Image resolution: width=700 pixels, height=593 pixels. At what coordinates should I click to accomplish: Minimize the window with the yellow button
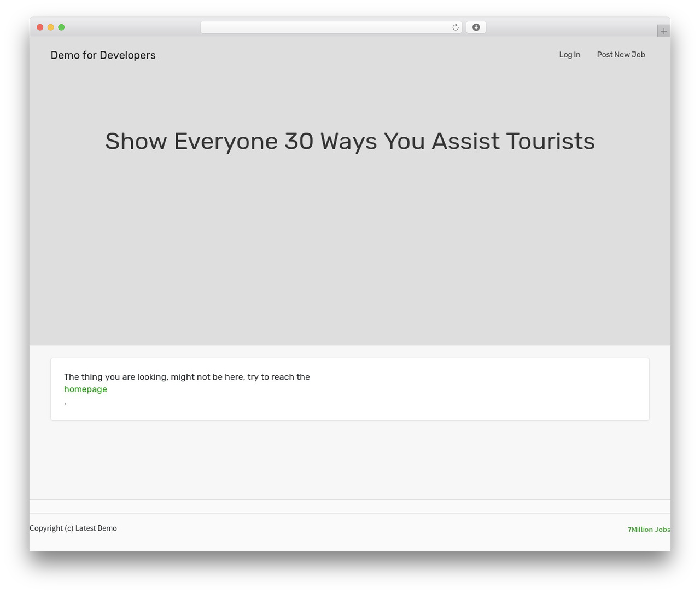51,27
